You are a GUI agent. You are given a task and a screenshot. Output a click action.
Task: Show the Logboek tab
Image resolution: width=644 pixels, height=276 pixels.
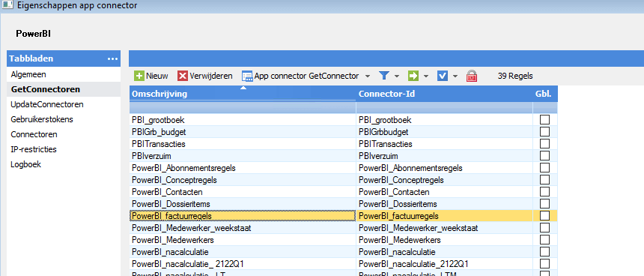[x=64, y=164]
